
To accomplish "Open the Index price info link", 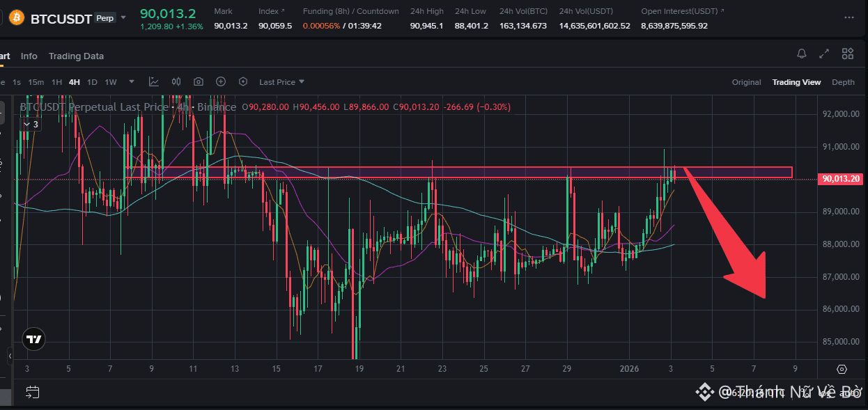I will pos(272,11).
